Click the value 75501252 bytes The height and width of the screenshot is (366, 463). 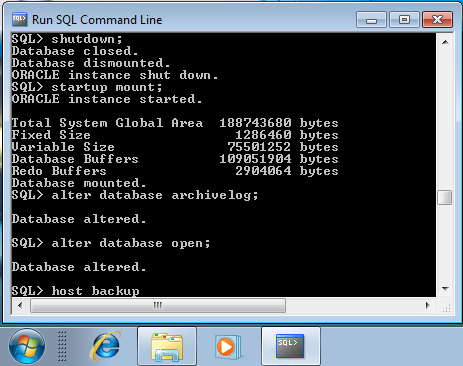pyautogui.click(x=283, y=147)
